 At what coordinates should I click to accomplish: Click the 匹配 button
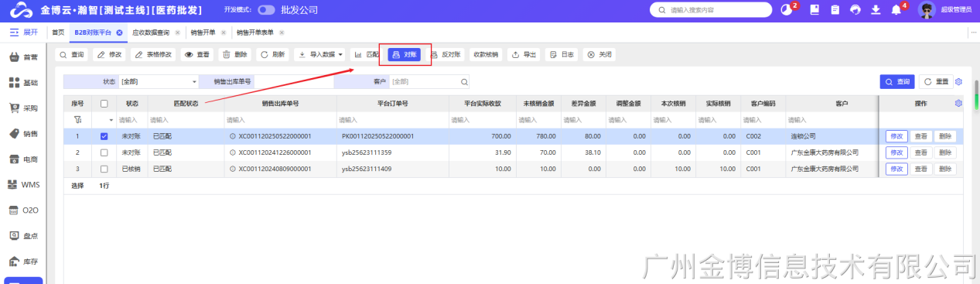click(x=367, y=55)
